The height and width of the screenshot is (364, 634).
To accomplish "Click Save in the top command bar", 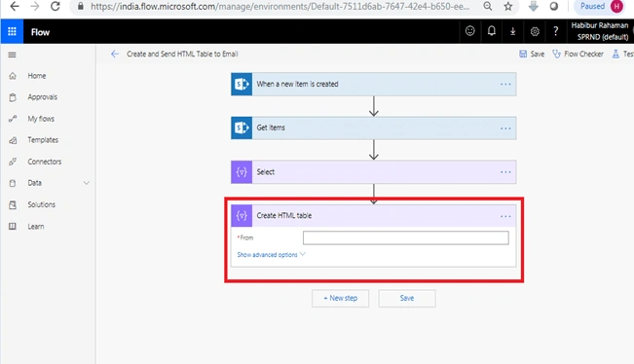I will (532, 55).
